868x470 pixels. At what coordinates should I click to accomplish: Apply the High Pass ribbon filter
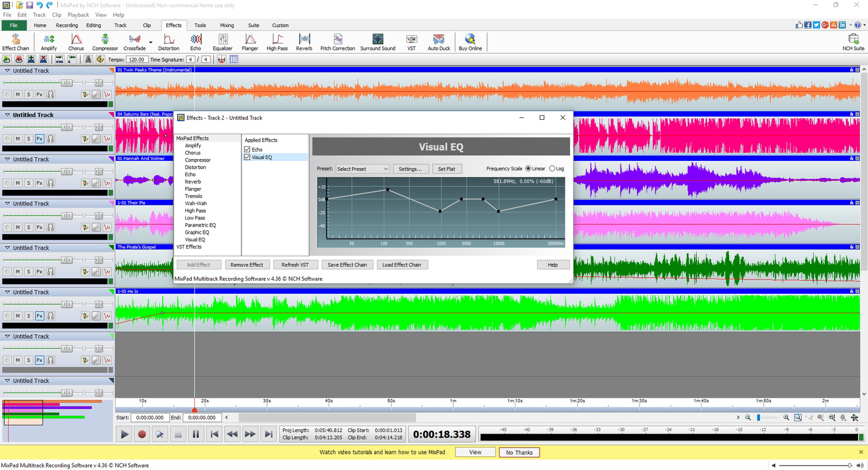(277, 42)
